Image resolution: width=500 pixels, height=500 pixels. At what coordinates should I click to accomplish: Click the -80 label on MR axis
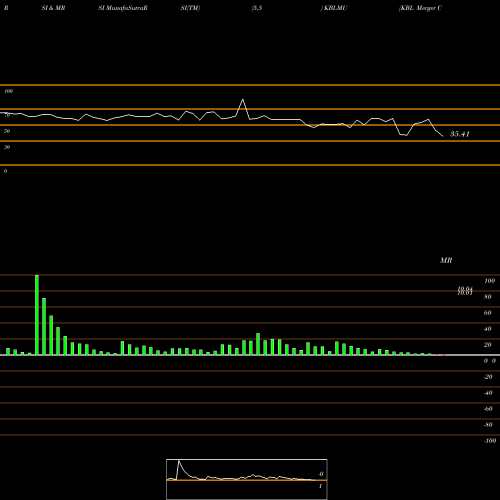[x=488, y=425]
